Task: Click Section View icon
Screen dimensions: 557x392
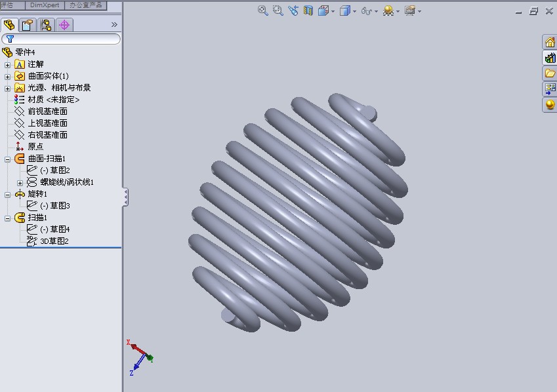Action: point(308,10)
